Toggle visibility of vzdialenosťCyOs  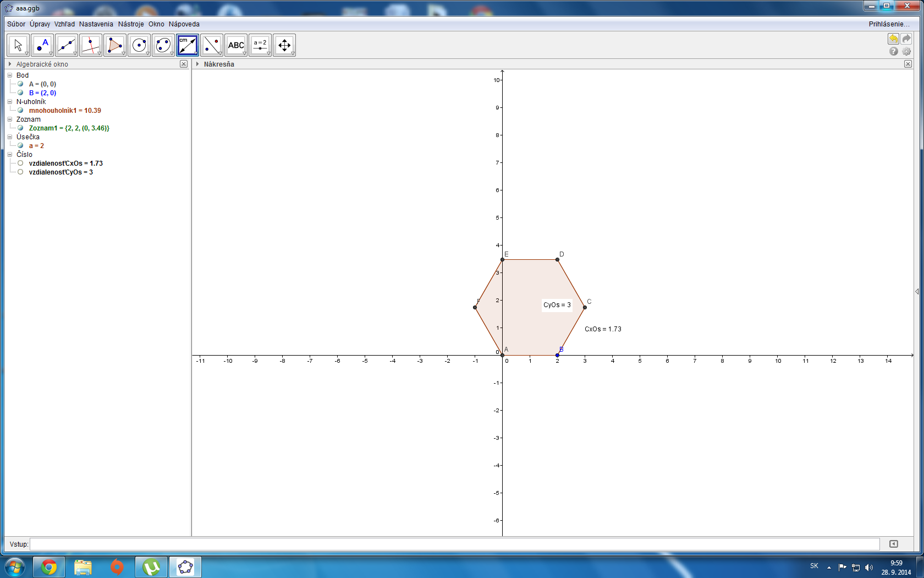[x=20, y=172]
